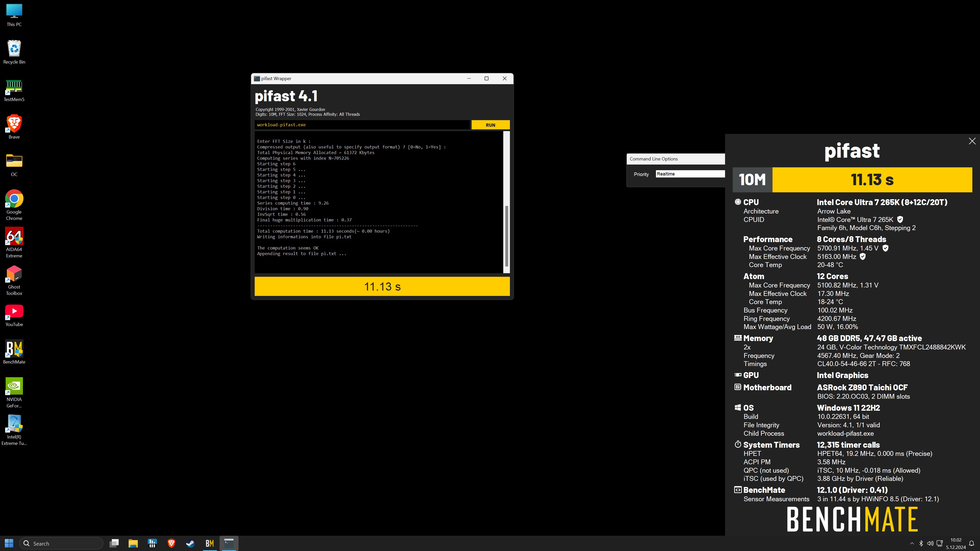Open the Priority Realtime dropdown
The height and width of the screenshot is (551, 980).
pos(690,174)
